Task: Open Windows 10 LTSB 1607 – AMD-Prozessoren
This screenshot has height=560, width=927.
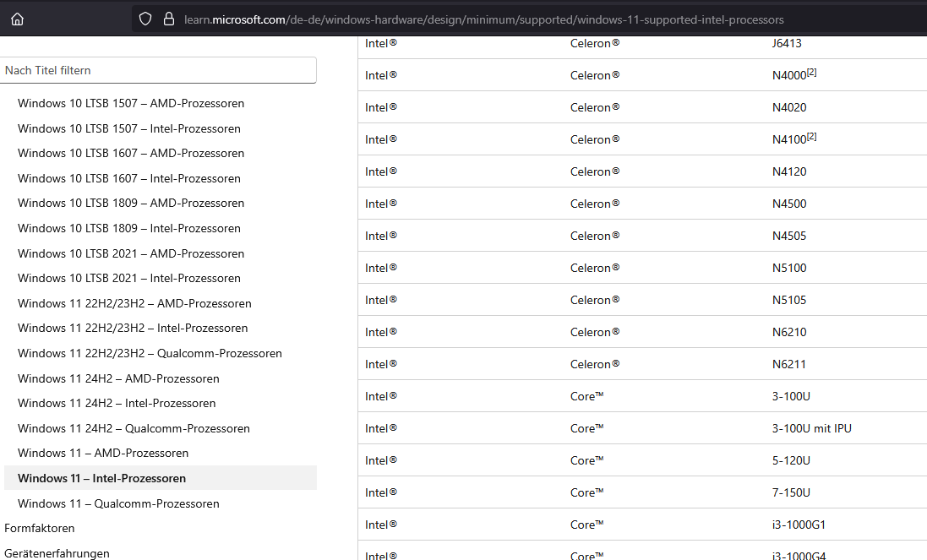Action: [131, 153]
